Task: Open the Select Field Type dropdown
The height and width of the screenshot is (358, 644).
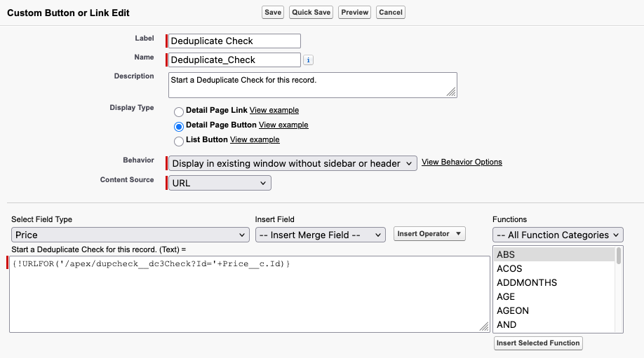Action: point(130,235)
